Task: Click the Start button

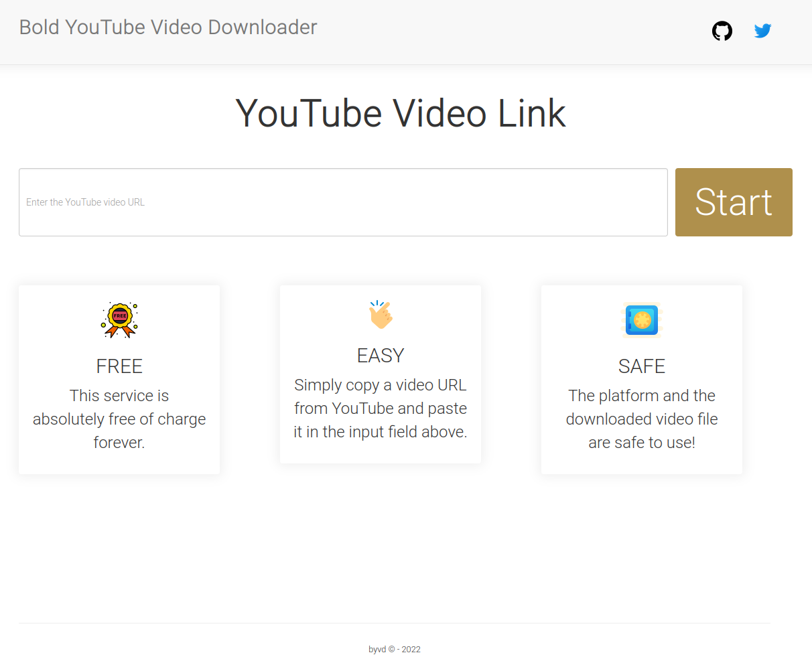Action: click(734, 202)
